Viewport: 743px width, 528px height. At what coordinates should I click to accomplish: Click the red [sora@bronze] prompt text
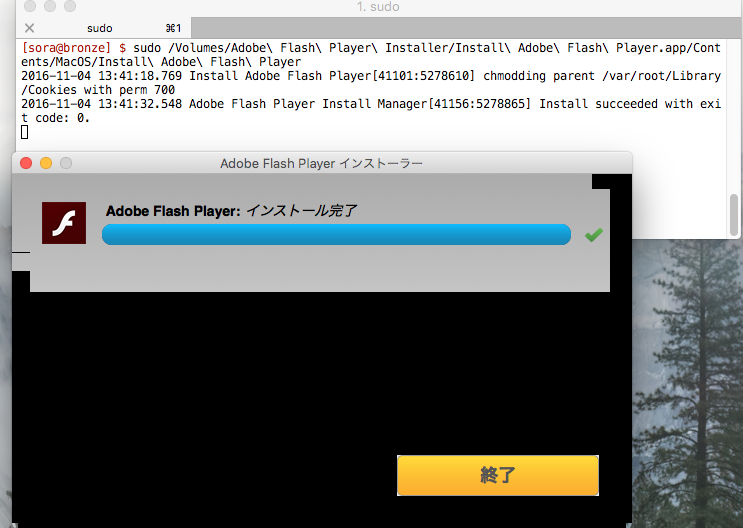68,48
